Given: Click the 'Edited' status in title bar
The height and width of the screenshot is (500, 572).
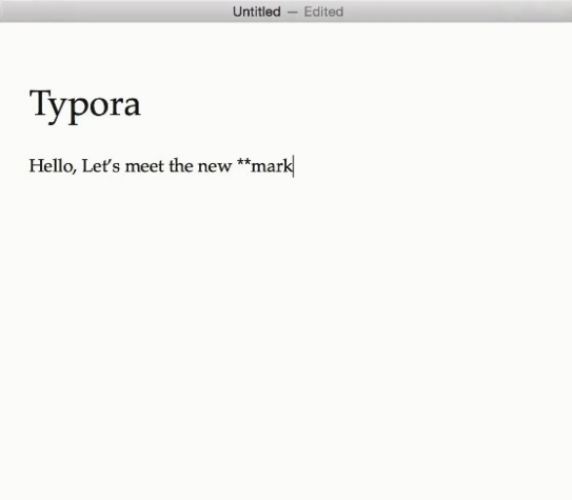Looking at the screenshot, I should click(x=324, y=12).
